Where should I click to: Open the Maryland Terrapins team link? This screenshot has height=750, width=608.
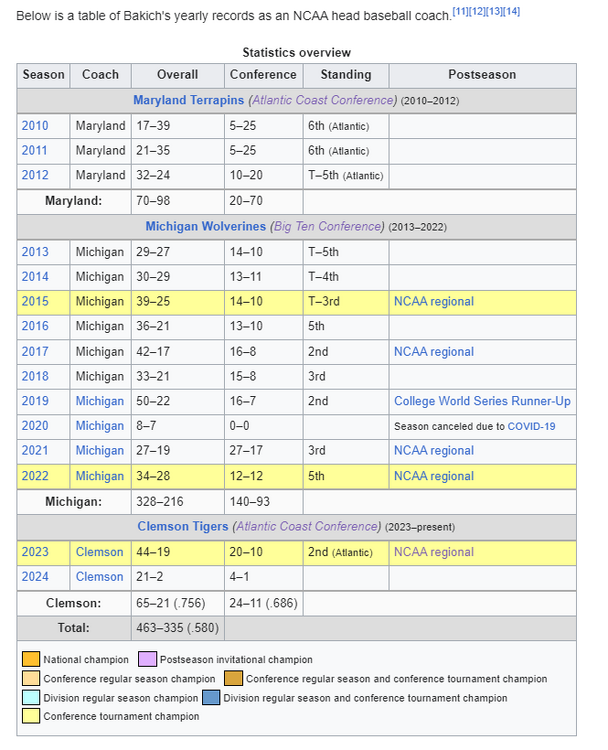click(x=189, y=101)
